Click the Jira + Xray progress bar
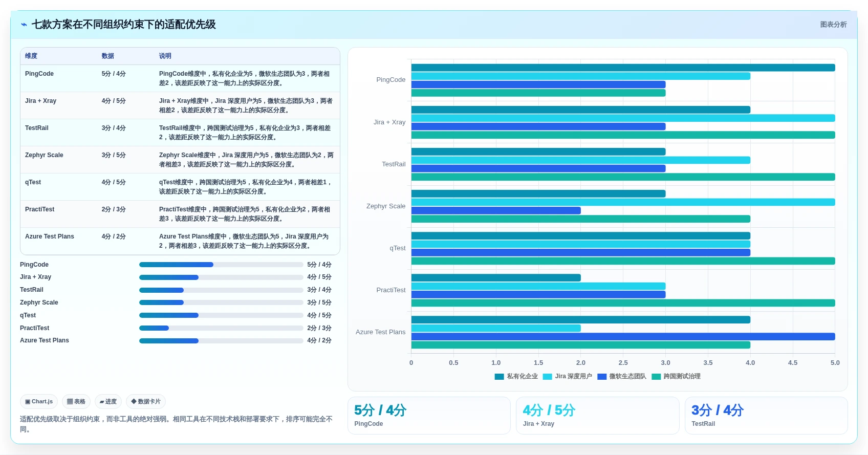The height and width of the screenshot is (455, 868). click(x=221, y=277)
